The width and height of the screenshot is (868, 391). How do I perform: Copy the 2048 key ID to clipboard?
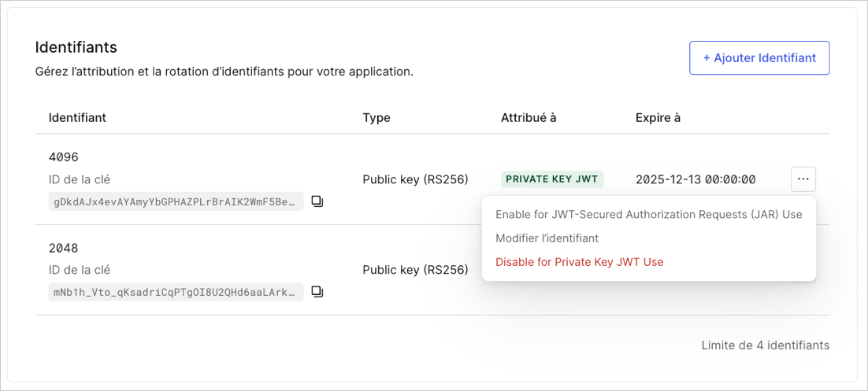317,291
